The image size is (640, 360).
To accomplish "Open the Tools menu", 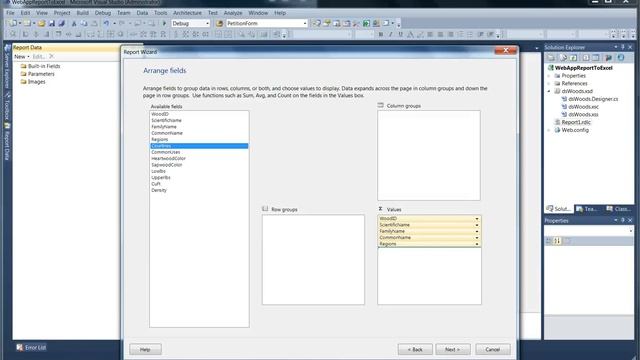I will pyautogui.click(x=160, y=13).
